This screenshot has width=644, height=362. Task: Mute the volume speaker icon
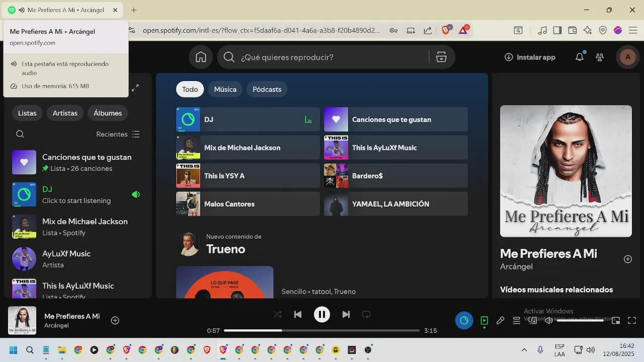pyautogui.click(x=549, y=320)
